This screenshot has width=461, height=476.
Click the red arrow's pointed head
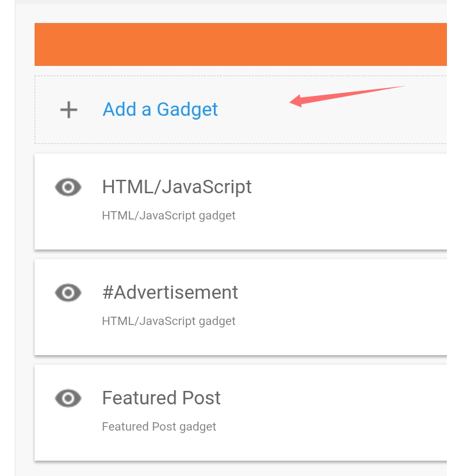pyautogui.click(x=295, y=101)
